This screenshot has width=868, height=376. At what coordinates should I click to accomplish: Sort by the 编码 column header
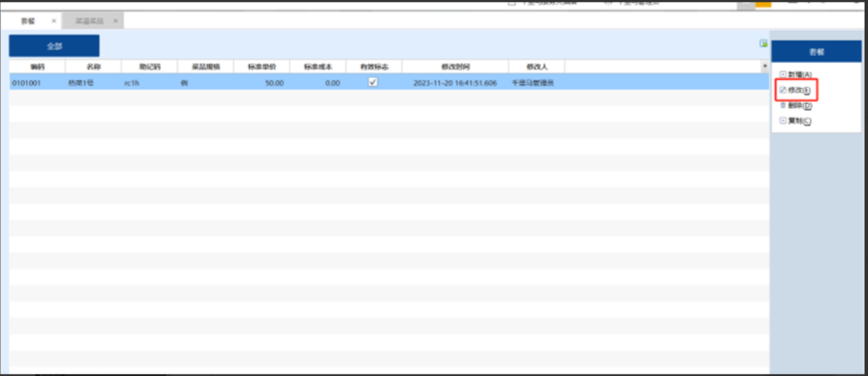tap(37, 66)
